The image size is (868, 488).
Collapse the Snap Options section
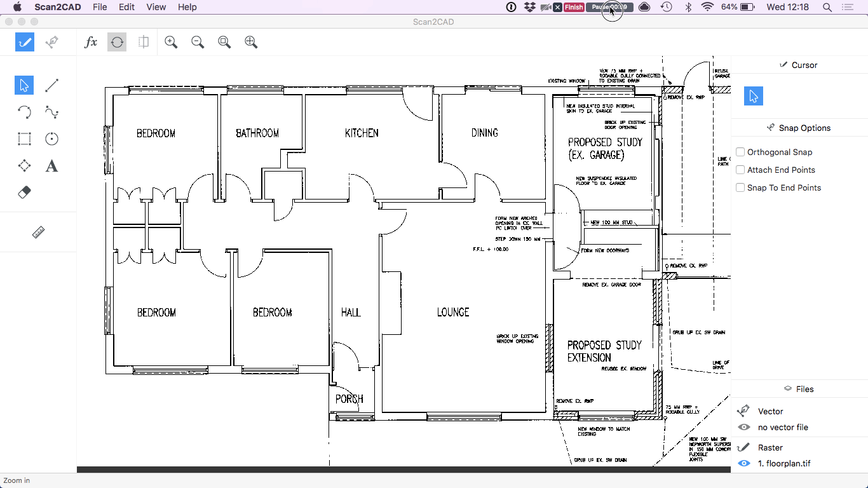(x=799, y=128)
